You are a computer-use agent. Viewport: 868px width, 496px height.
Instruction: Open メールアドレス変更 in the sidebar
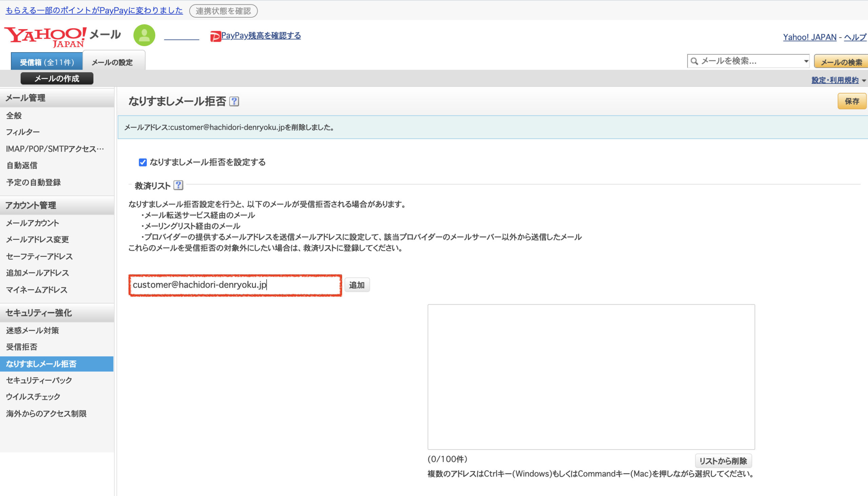pyautogui.click(x=37, y=240)
